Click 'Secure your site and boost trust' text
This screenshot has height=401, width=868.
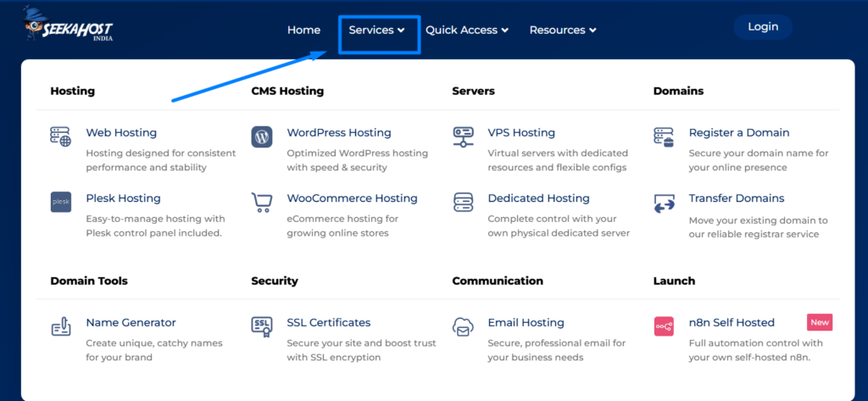pos(361,350)
